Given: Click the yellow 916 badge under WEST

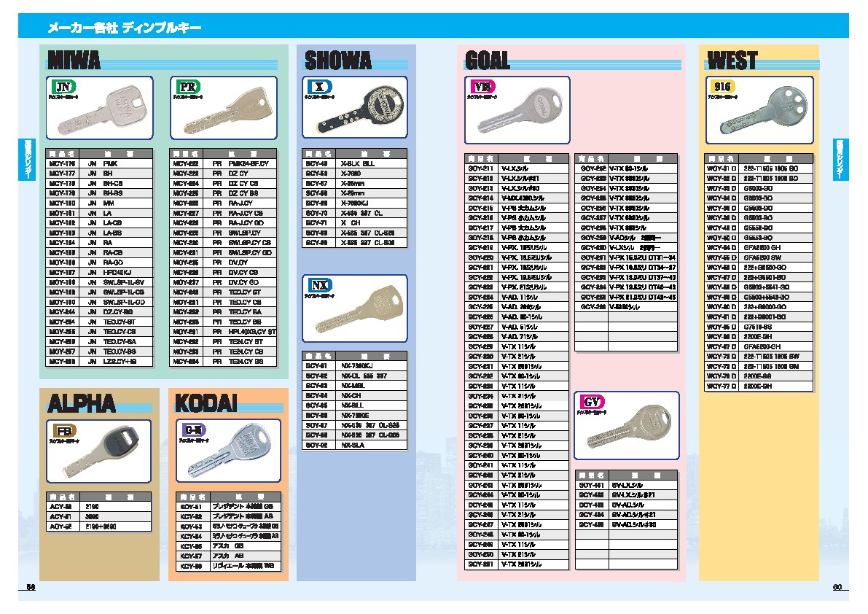Looking at the screenshot, I should [x=722, y=86].
